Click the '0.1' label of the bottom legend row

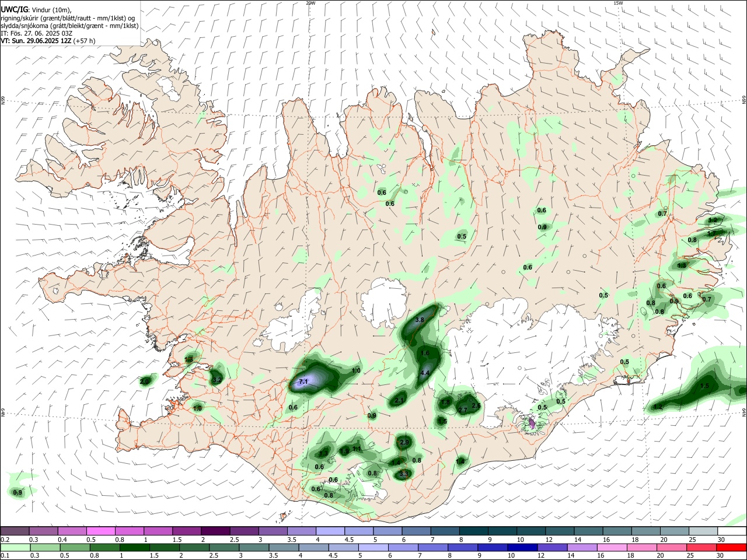click(x=5, y=556)
